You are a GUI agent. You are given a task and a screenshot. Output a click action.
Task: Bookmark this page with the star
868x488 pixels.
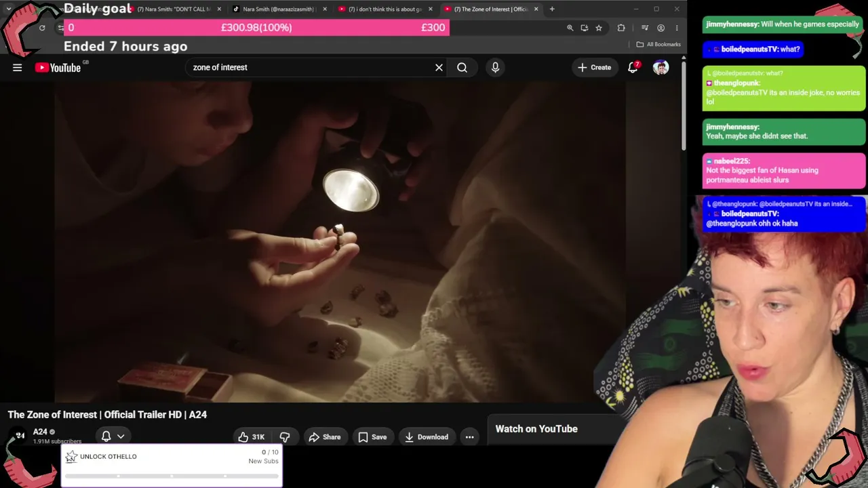click(x=599, y=28)
